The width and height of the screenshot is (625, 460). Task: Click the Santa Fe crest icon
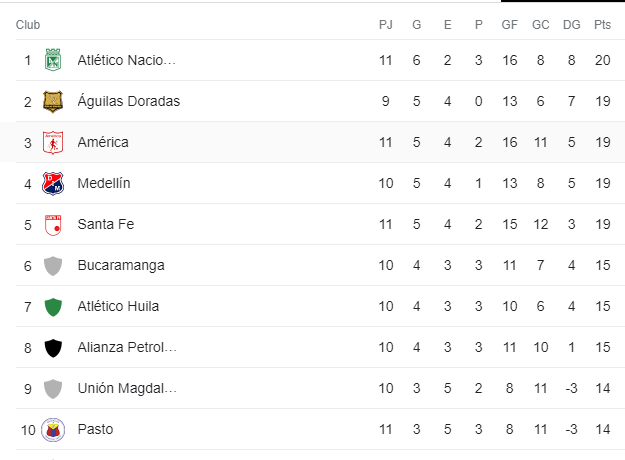click(x=53, y=225)
